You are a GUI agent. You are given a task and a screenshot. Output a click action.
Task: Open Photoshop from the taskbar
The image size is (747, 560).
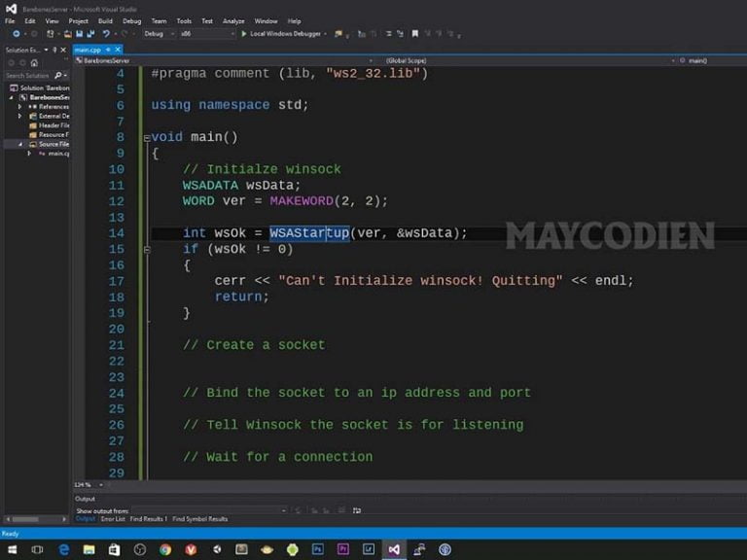pos(317,549)
